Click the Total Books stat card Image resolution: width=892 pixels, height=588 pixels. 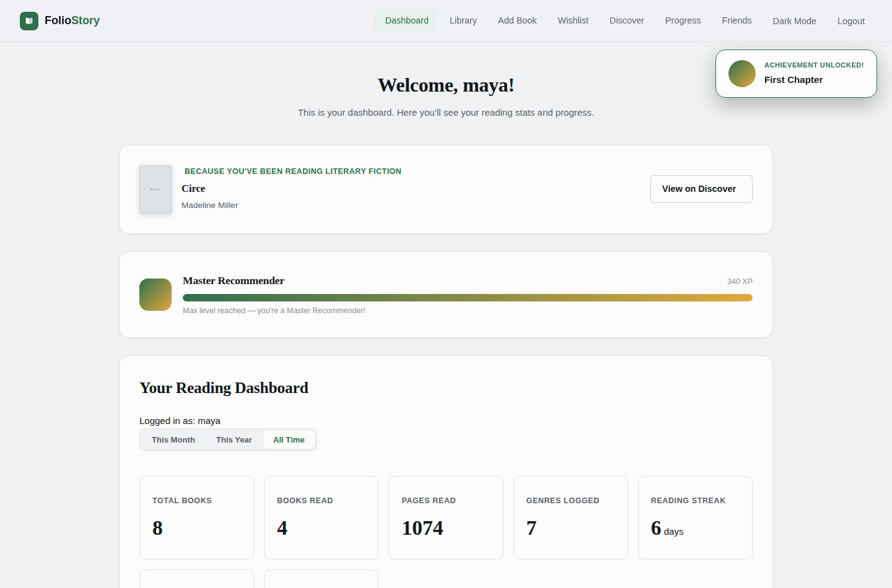tap(196, 517)
